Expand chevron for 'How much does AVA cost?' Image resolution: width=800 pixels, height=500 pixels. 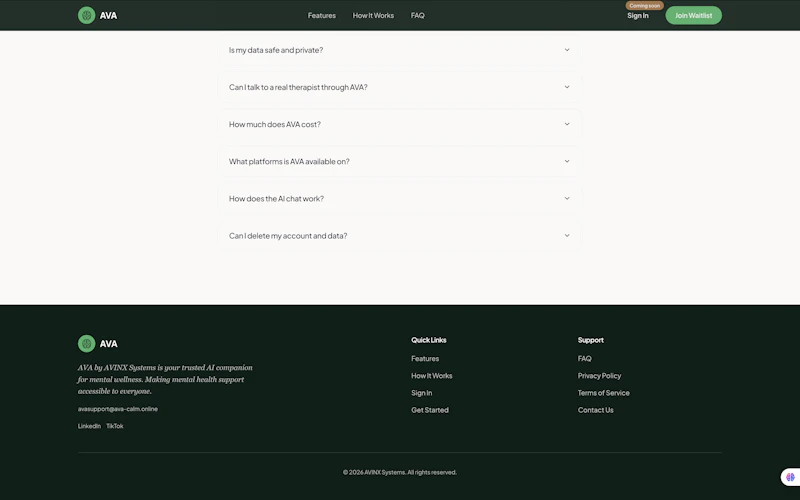pos(567,124)
